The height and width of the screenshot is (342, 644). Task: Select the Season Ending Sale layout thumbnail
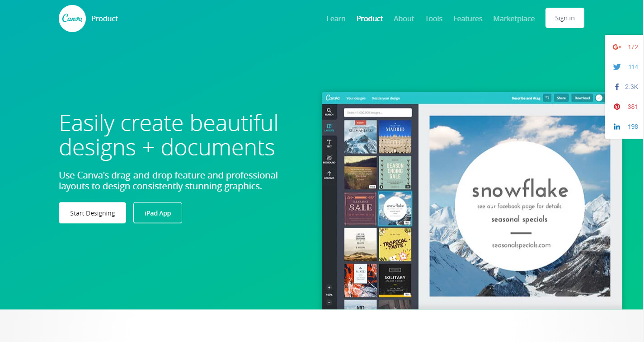tap(395, 173)
